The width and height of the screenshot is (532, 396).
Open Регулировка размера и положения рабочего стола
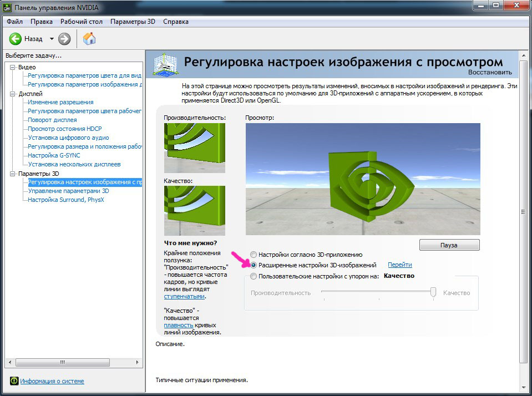click(85, 146)
